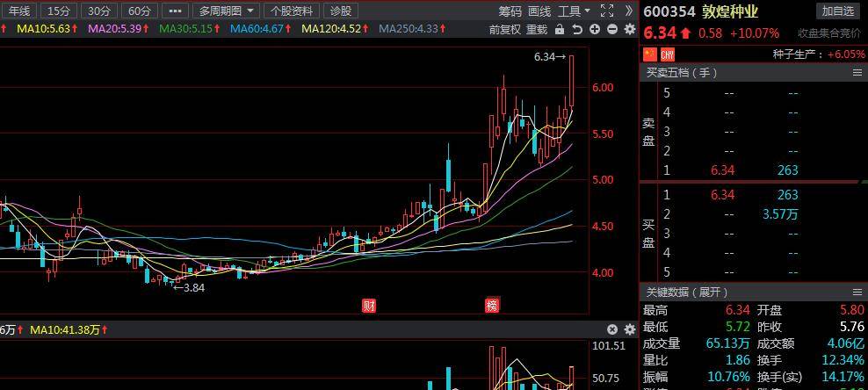Click the undo arrow in chart toolbar
This screenshot has width=868, height=390.
coord(577,29)
